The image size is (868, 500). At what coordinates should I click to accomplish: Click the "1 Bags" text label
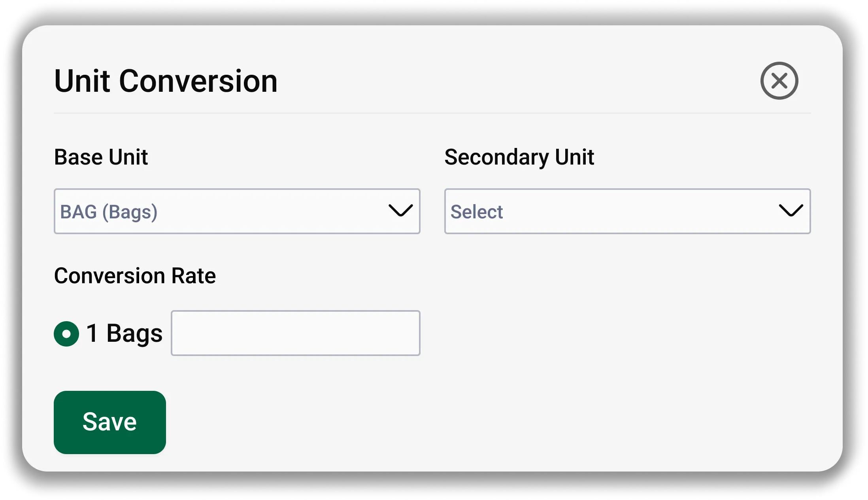pos(124,333)
